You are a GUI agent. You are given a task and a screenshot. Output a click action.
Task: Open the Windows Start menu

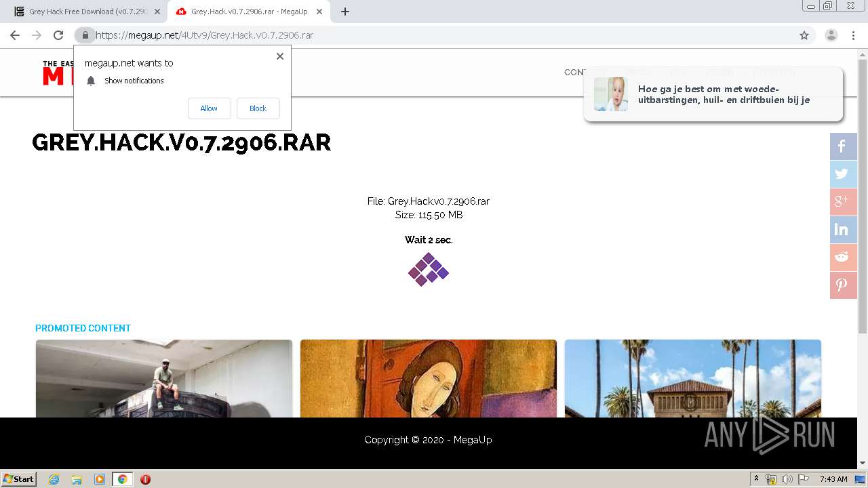(x=19, y=479)
